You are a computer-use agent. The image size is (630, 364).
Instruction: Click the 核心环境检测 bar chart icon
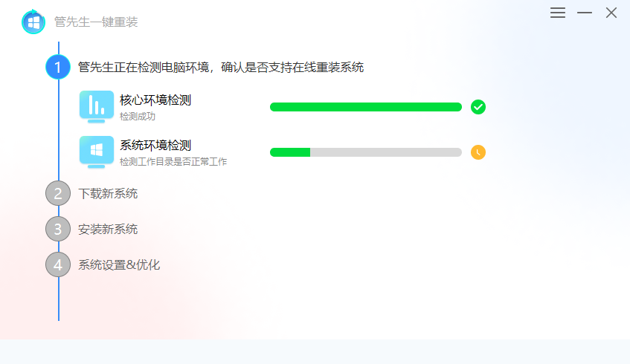(x=97, y=107)
